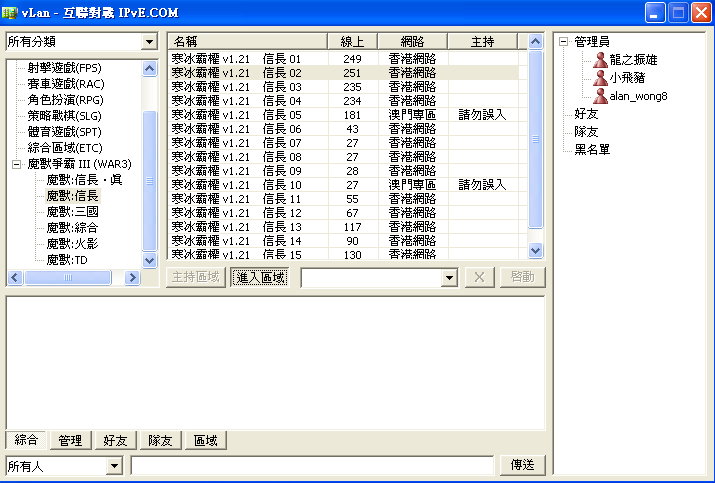
Task: Open the dropdown beside 進入區域 button
Action: (449, 277)
